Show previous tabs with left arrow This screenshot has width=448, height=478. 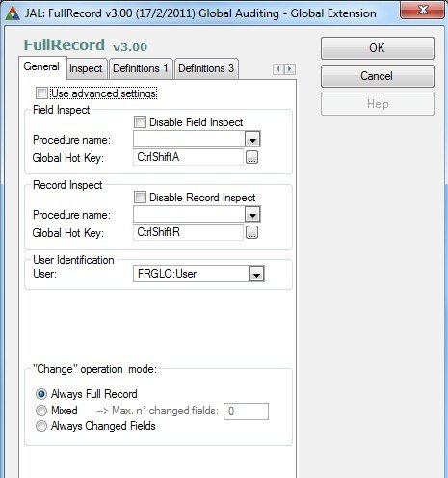[x=278, y=69]
